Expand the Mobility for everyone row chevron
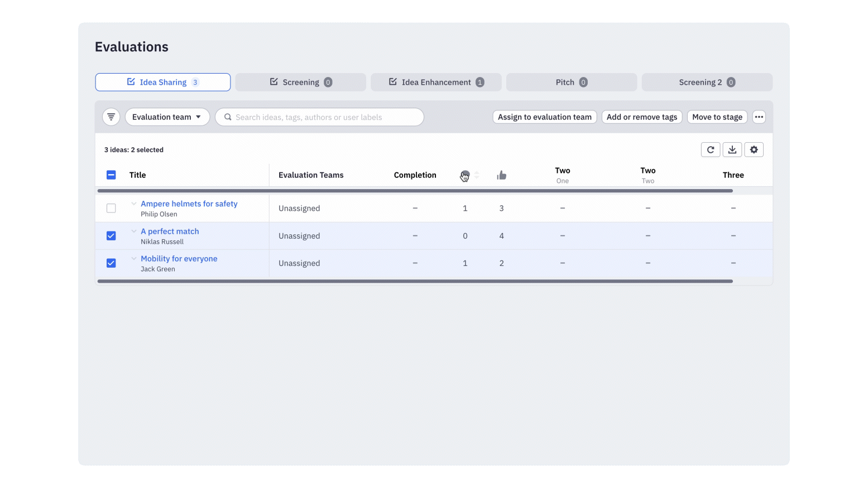868x488 pixels. coord(133,258)
